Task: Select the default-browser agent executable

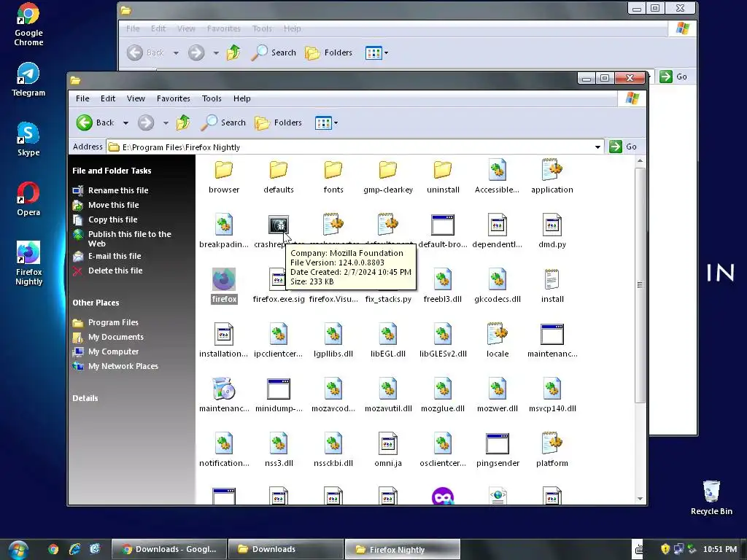Action: click(x=443, y=231)
